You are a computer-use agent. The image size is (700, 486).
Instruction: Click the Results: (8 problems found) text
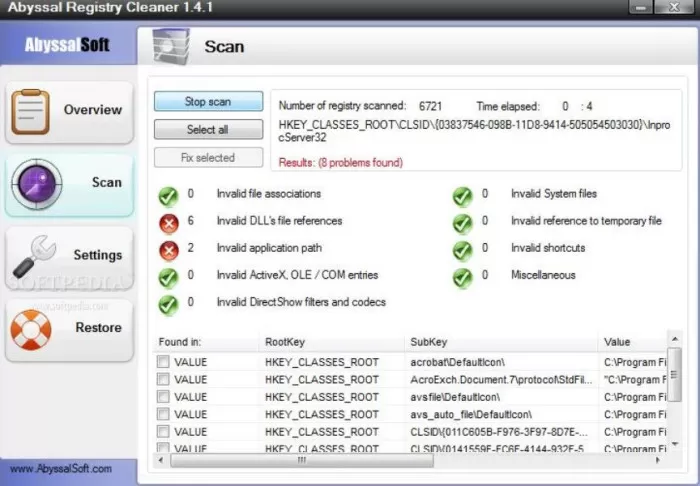[x=341, y=162]
